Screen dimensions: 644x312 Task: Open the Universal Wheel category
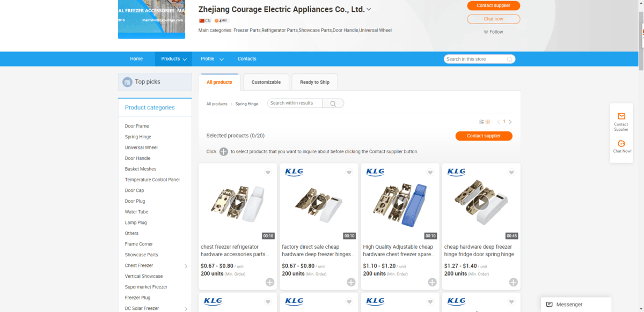[141, 148]
